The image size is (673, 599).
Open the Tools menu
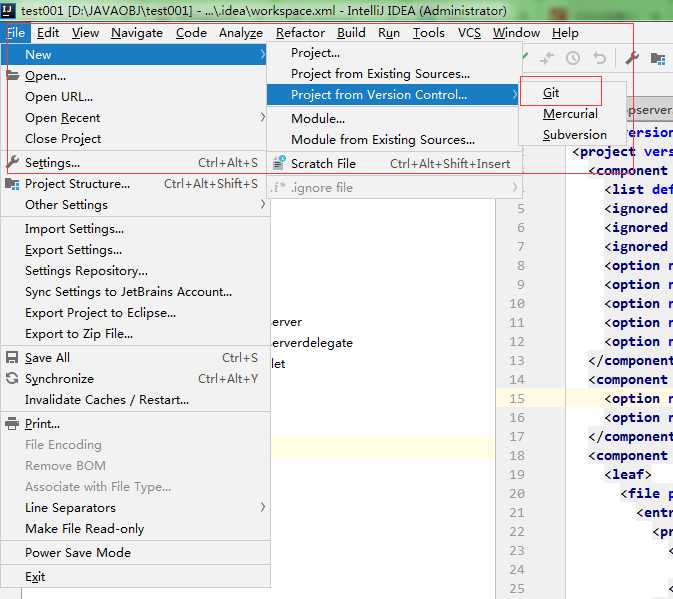tap(428, 33)
